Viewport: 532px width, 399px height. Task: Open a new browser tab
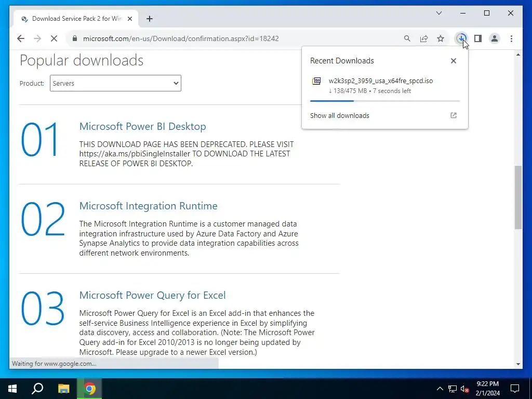[x=149, y=19]
